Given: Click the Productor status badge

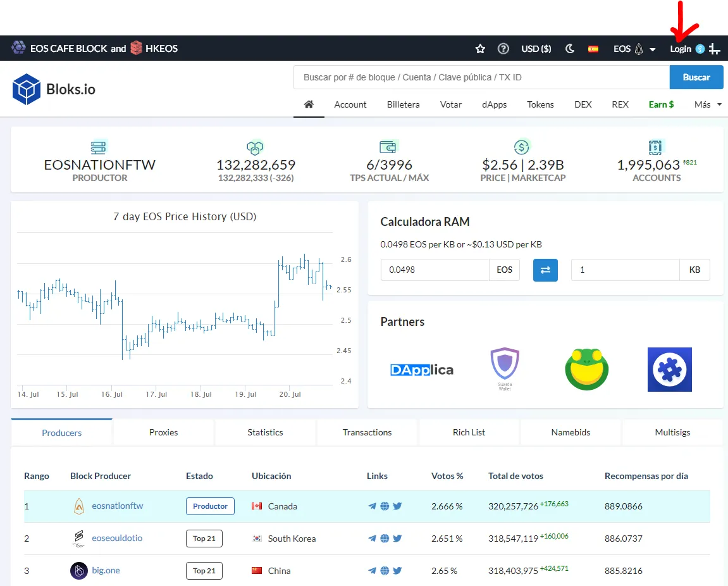Looking at the screenshot, I should pyautogui.click(x=211, y=506).
